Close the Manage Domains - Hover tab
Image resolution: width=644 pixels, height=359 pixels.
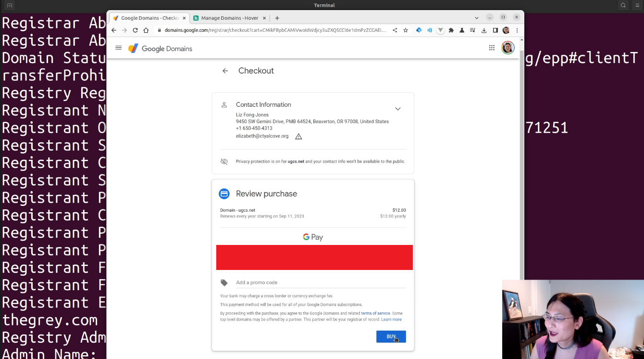pos(264,18)
